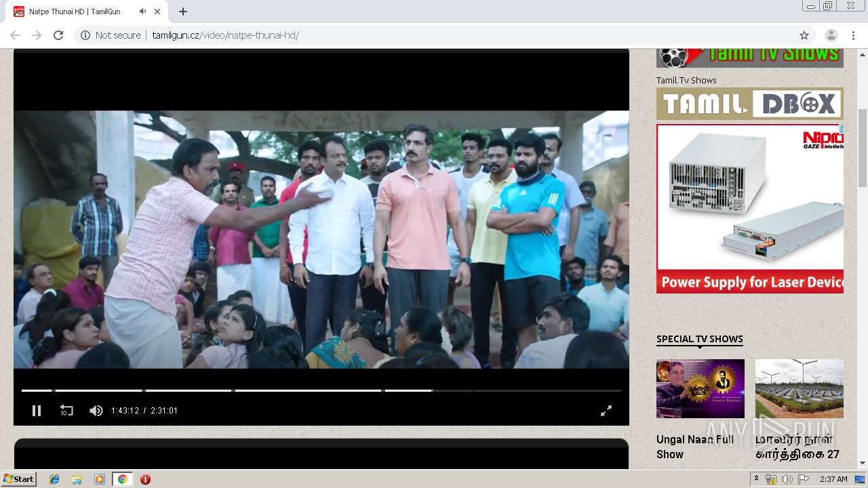
Task: Open the network tray icon
Action: click(x=771, y=479)
